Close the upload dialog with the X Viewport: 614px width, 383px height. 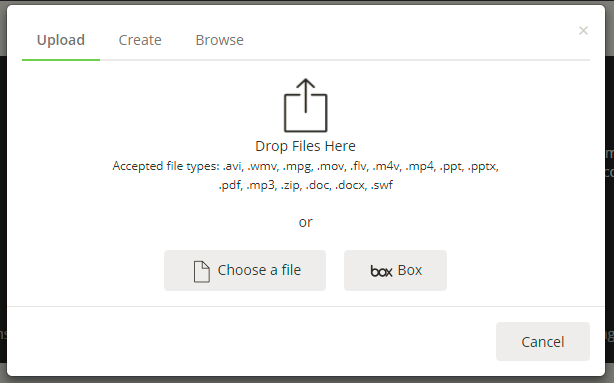pos(583,31)
